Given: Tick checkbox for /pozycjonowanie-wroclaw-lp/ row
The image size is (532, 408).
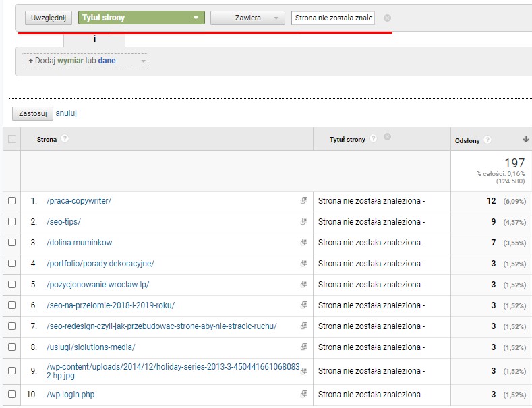Looking at the screenshot, I should click(x=12, y=284).
